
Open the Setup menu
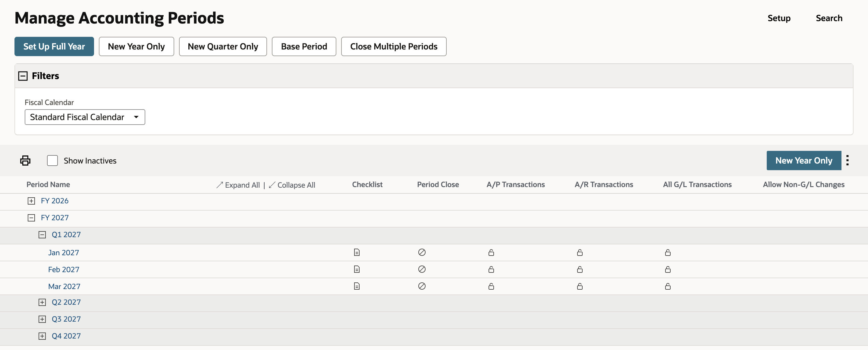(x=779, y=18)
